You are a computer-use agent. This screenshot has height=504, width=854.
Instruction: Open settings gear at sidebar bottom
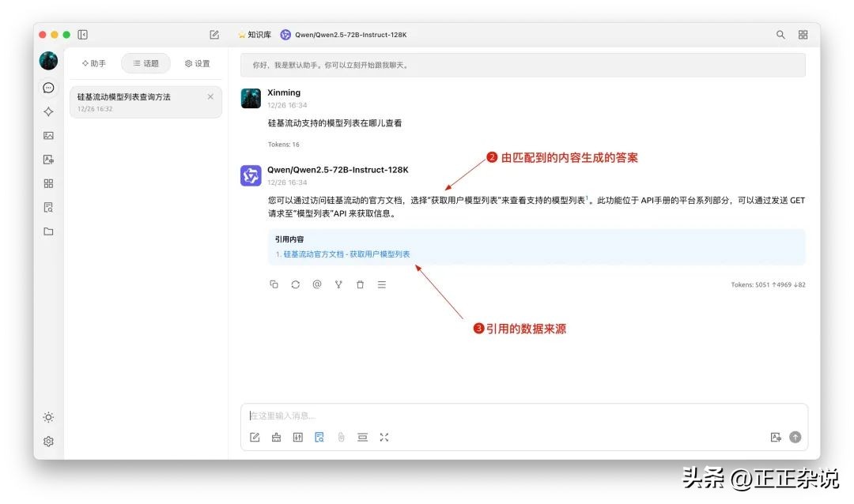click(x=48, y=442)
